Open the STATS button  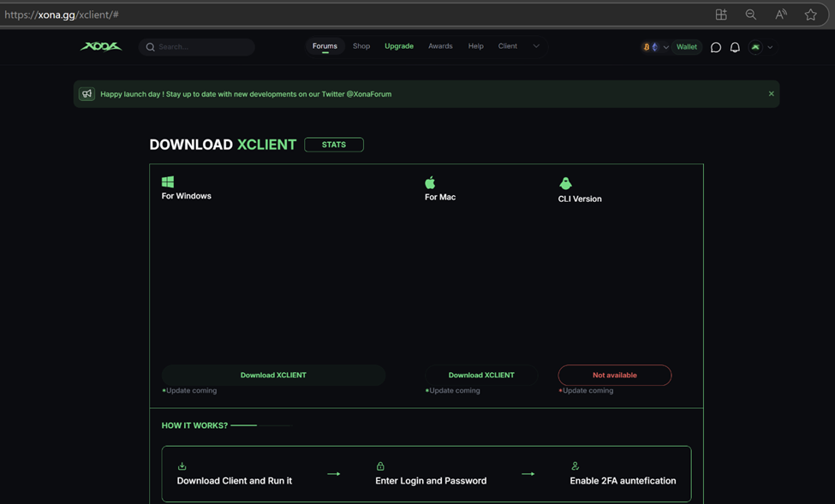pos(334,145)
